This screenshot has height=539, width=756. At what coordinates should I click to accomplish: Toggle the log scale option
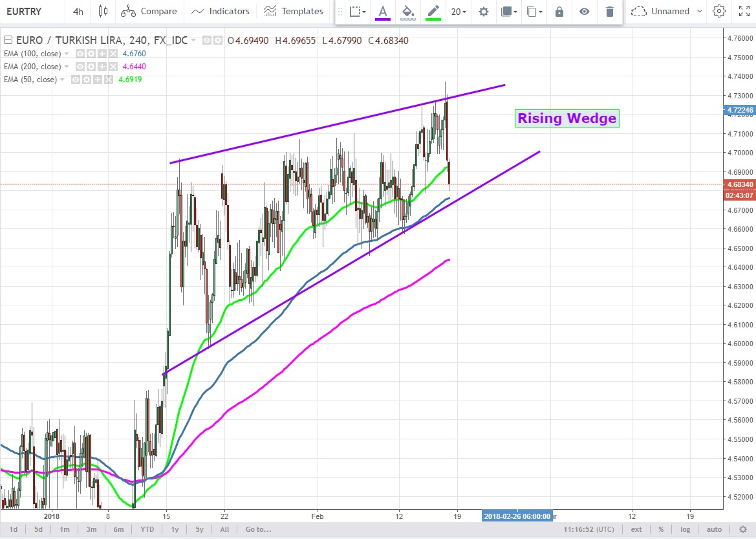click(x=685, y=529)
